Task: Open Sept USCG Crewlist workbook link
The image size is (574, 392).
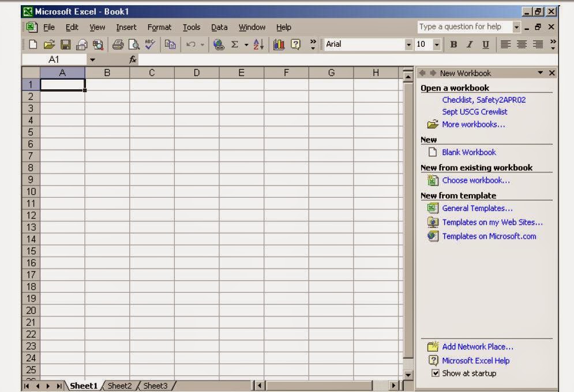Action: point(474,112)
